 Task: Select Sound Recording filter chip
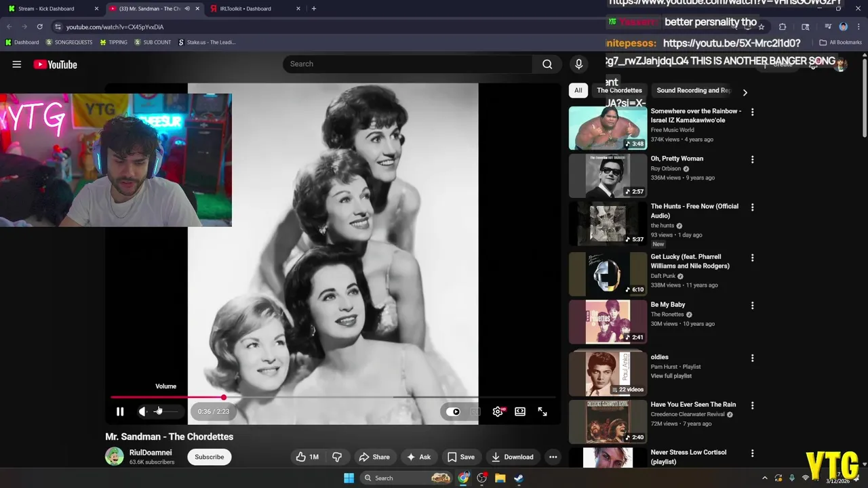(x=692, y=90)
